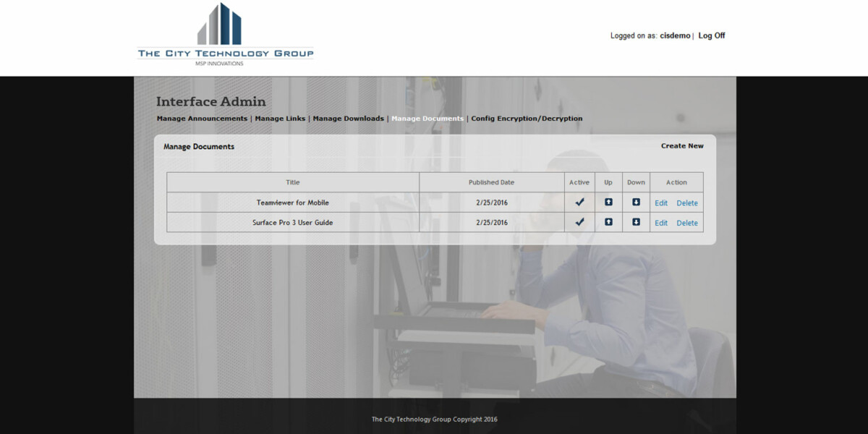
Task: Click the down arrow for Surface Pro 3 User Guide
Action: 636,222
